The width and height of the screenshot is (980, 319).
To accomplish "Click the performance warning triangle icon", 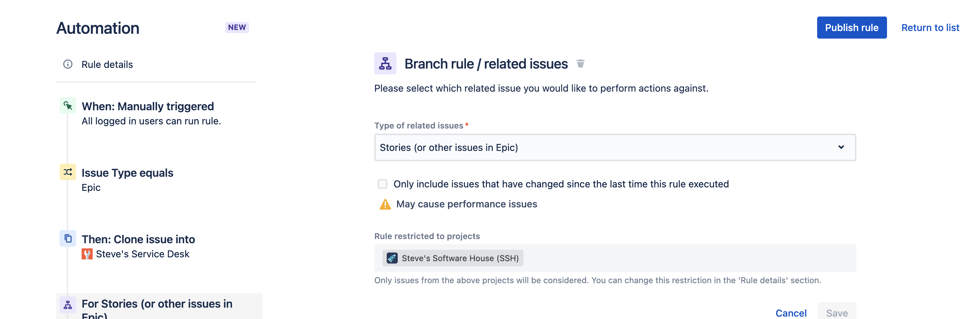I will 385,204.
